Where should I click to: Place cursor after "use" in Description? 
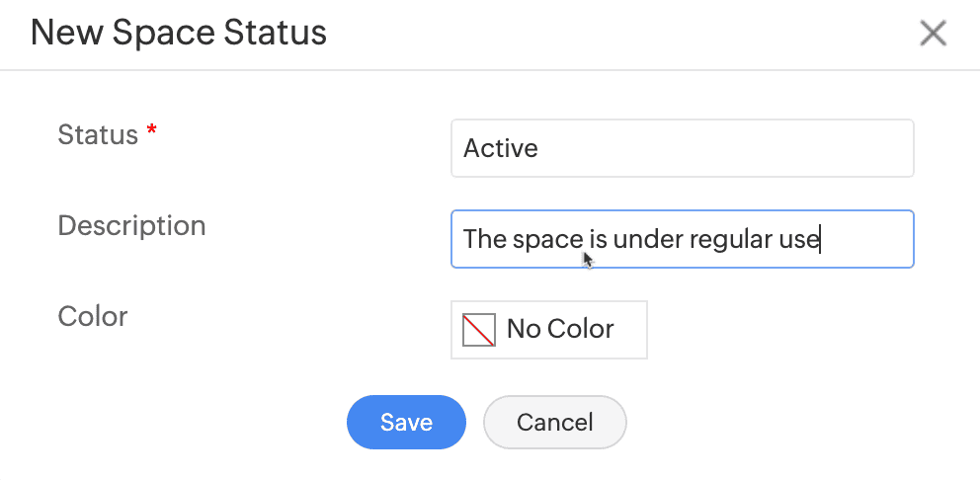821,239
